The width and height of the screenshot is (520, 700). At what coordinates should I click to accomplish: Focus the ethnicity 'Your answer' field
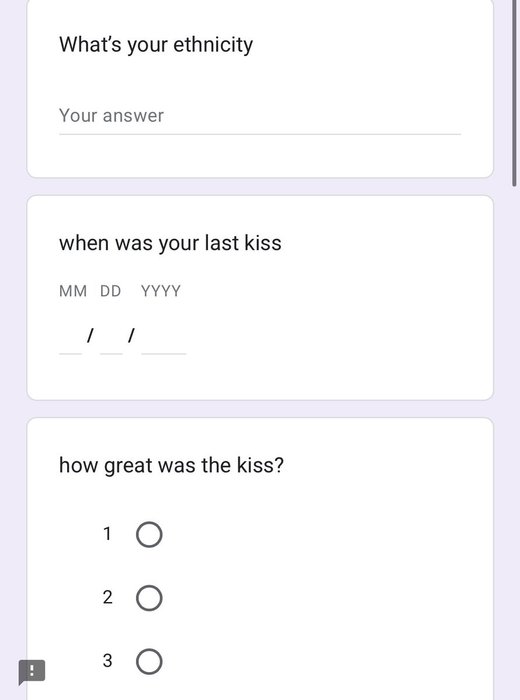point(260,116)
